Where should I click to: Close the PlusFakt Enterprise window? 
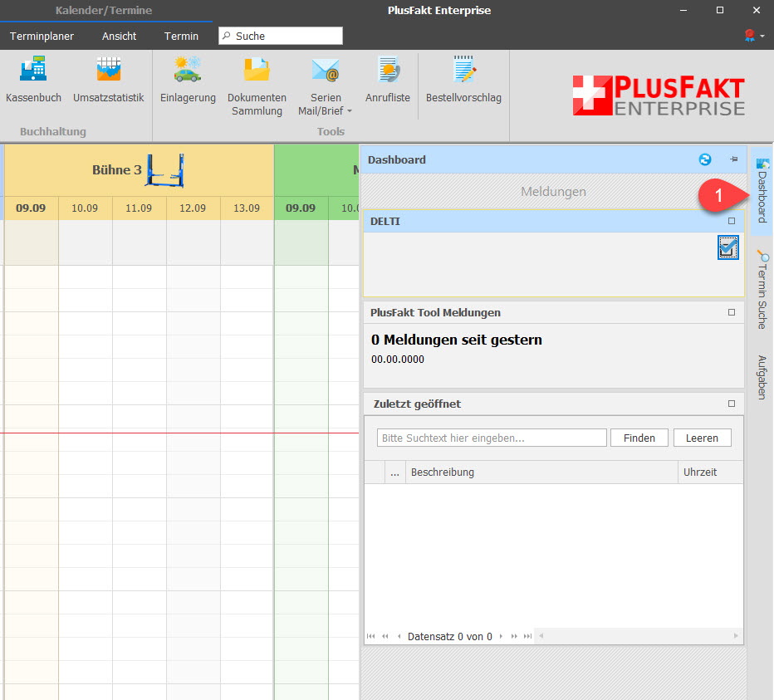click(757, 10)
